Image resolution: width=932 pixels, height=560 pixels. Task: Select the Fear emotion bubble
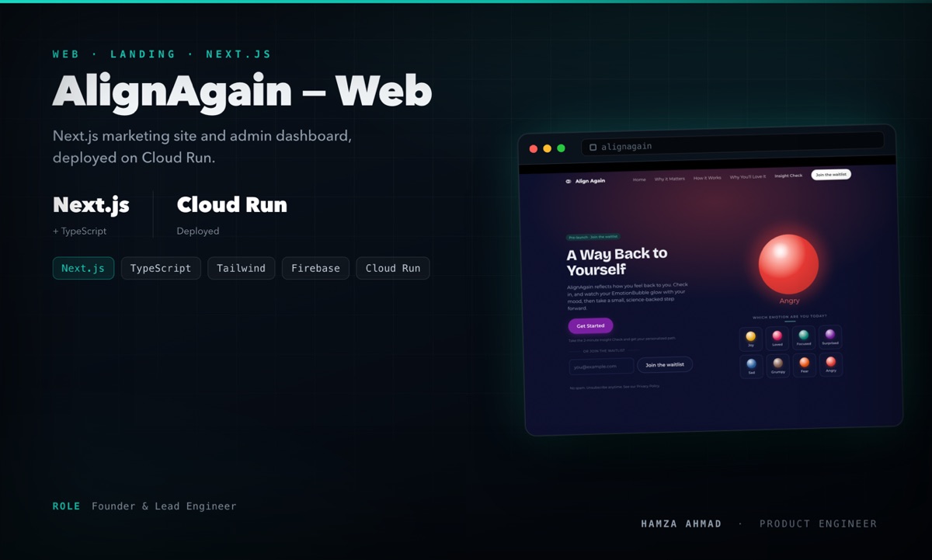[x=805, y=364]
